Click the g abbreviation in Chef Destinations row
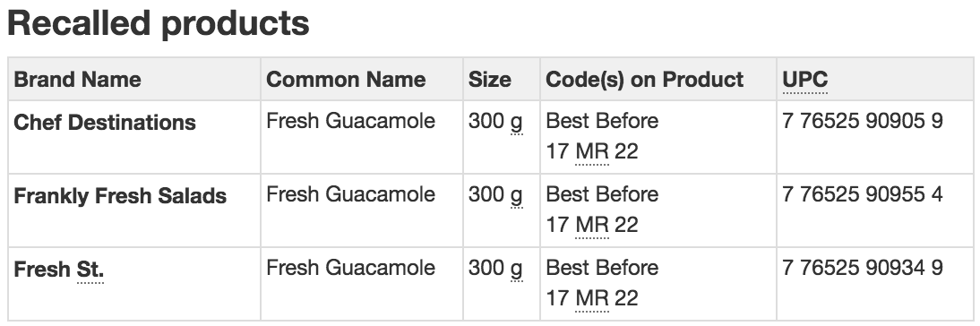 516,122
